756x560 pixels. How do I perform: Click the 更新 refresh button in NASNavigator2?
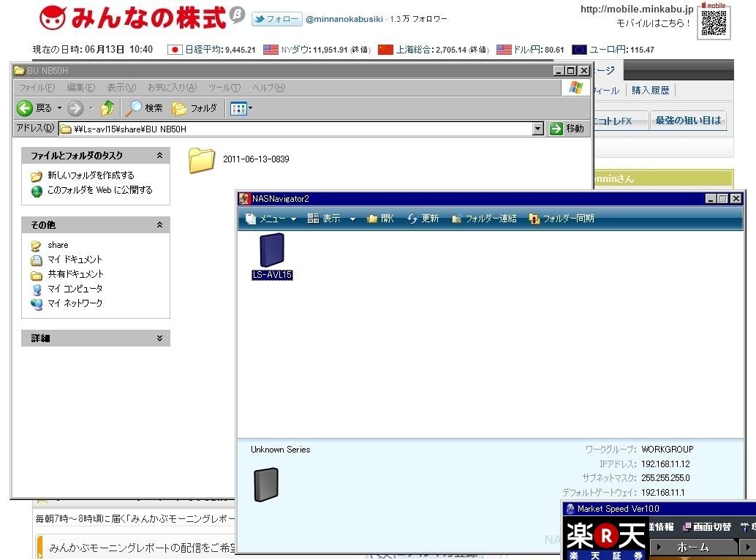click(423, 219)
